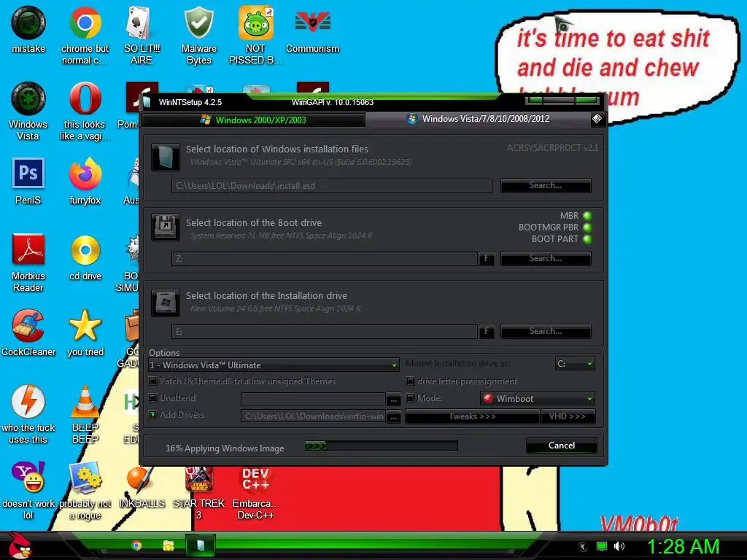This screenshot has width=747, height=560.
Task: Open the volume speaker tray icon
Action: tap(619, 547)
